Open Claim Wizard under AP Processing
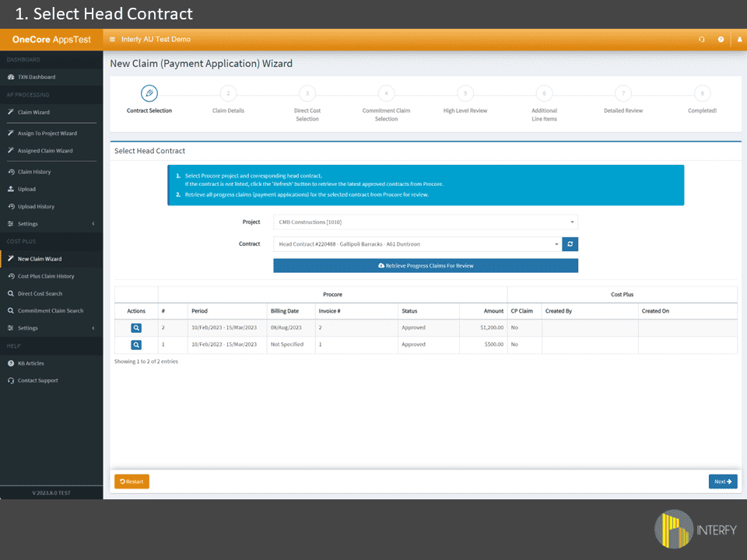Image resolution: width=747 pixels, height=560 pixels. pyautogui.click(x=33, y=112)
